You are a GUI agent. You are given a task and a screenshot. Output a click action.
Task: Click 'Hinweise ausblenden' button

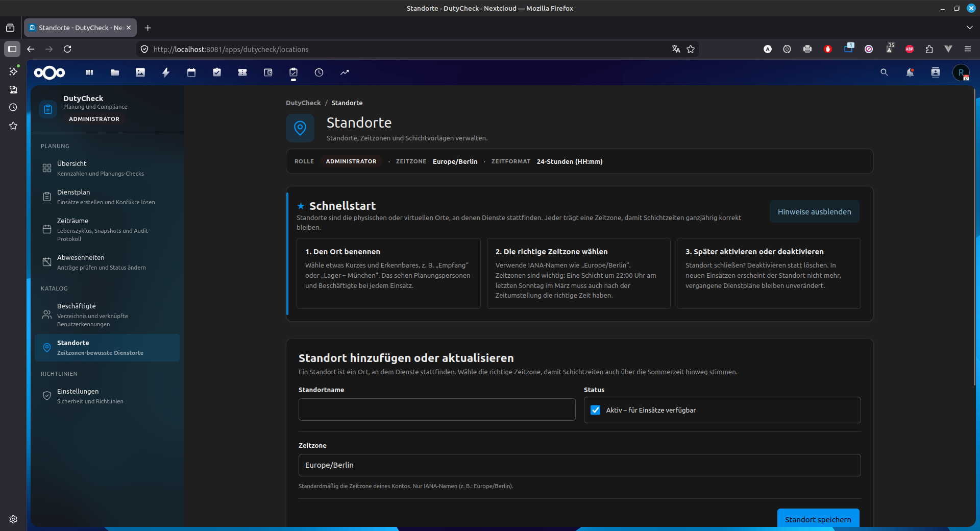pyautogui.click(x=814, y=211)
